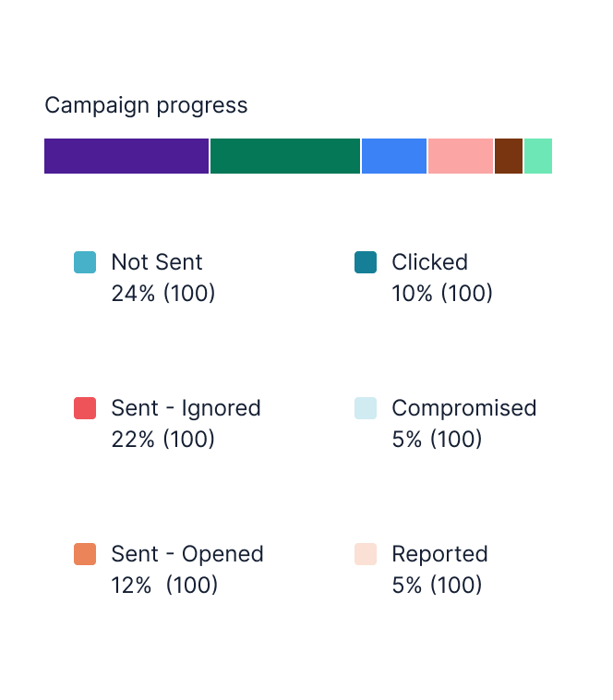The height and width of the screenshot is (700, 613).
Task: Click the mint green progress bar segment
Action: [538, 156]
